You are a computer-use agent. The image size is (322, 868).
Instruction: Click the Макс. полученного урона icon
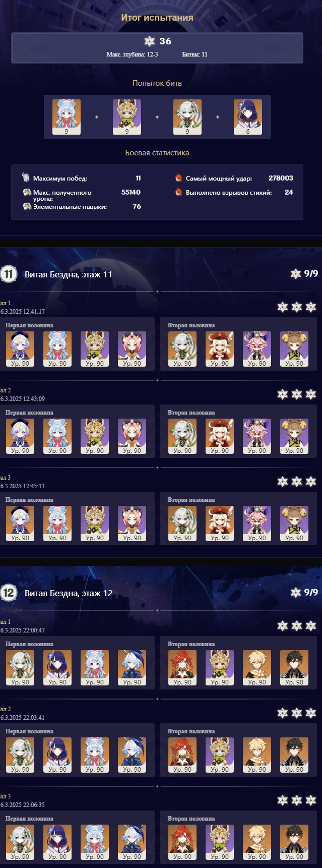coord(27,192)
